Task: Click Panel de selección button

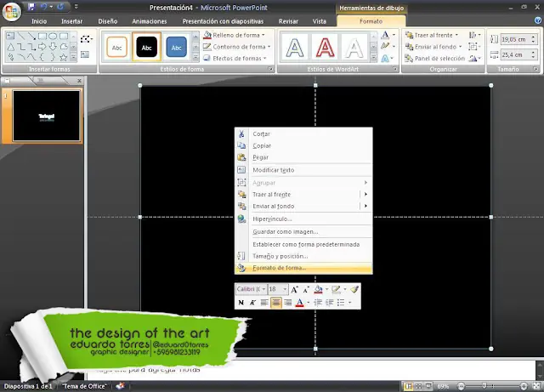Action: click(435, 59)
